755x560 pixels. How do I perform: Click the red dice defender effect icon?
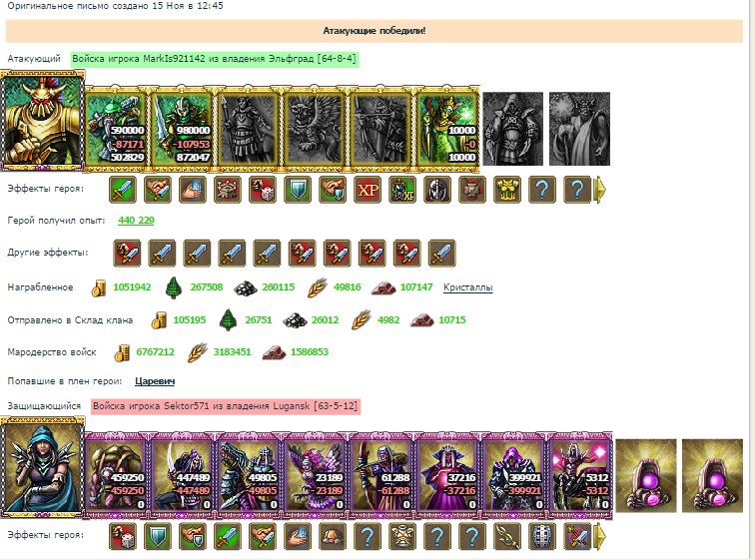(x=123, y=536)
